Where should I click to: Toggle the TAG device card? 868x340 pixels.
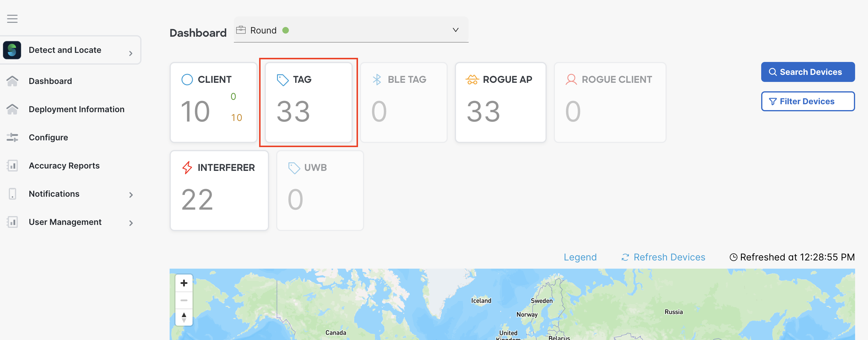[x=308, y=102]
